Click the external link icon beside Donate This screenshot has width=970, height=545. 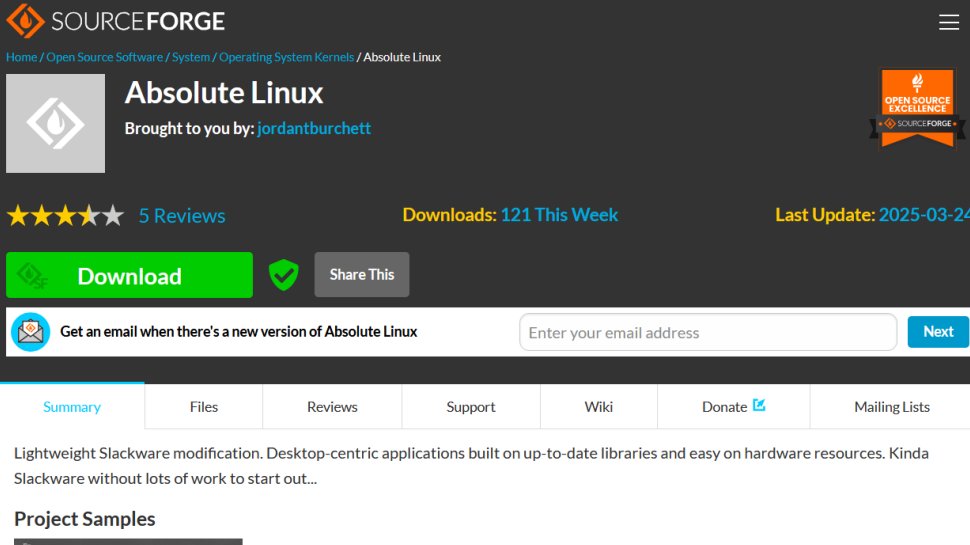pyautogui.click(x=759, y=405)
